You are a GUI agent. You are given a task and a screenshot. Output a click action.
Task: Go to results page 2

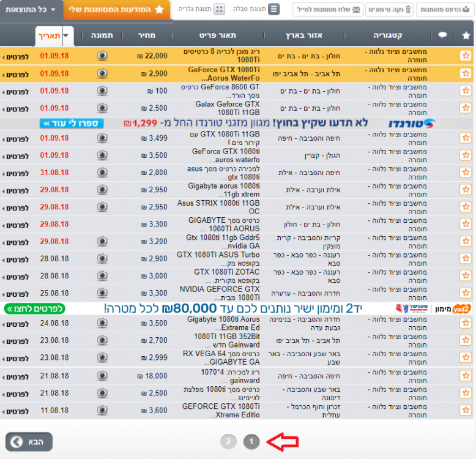[x=228, y=442]
